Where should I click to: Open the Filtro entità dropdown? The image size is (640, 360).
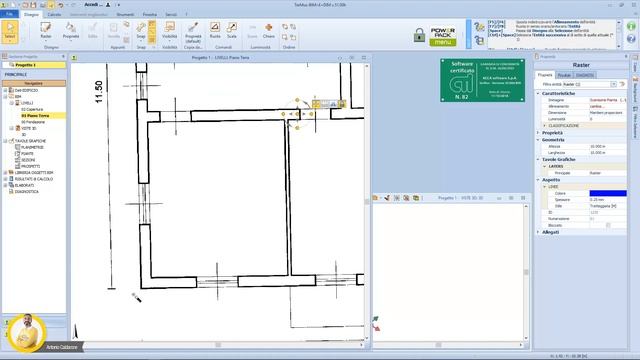pos(613,84)
